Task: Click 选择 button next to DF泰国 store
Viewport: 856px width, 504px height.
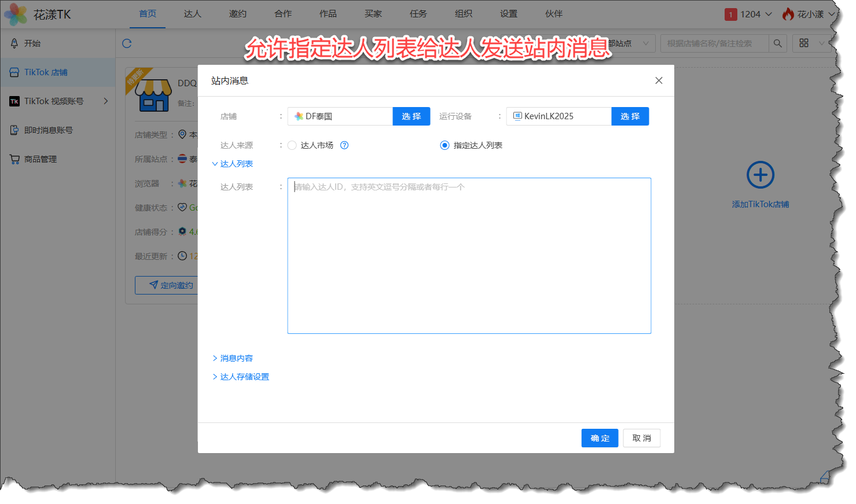Action: (x=411, y=116)
